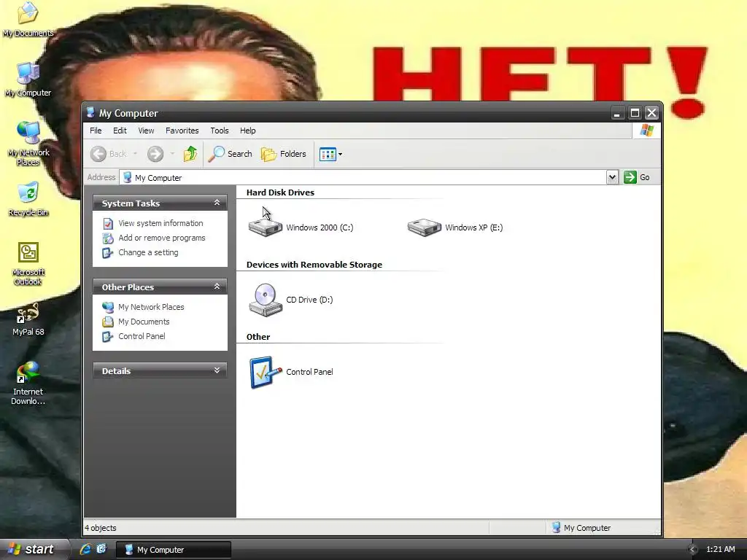Expand hidden tray icons arrow

(x=693, y=550)
